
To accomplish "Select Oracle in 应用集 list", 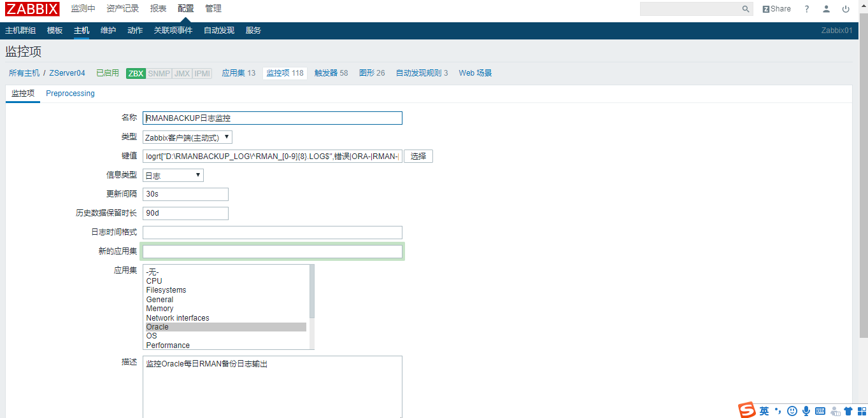I will pyautogui.click(x=226, y=327).
